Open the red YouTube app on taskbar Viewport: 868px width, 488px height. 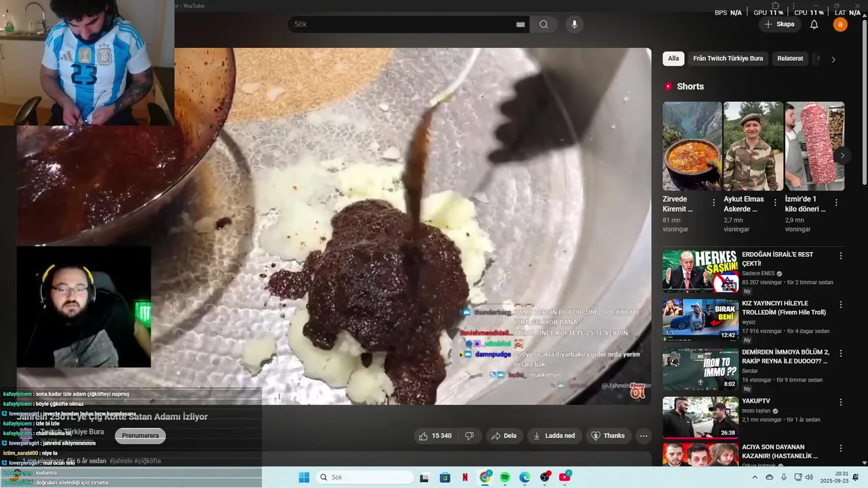point(565,477)
